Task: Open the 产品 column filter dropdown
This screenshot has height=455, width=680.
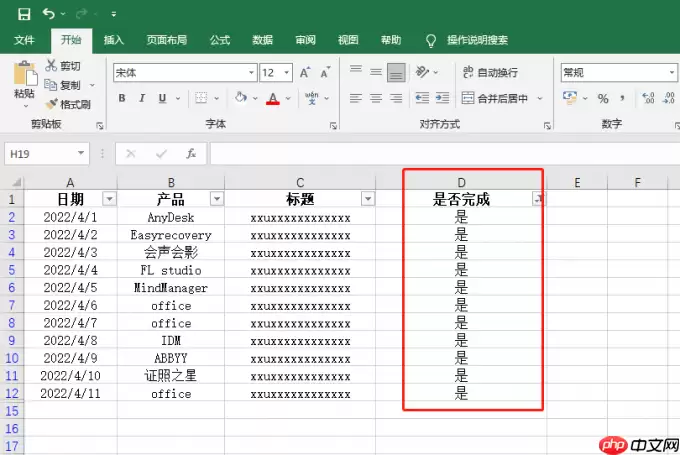Action: (217, 199)
